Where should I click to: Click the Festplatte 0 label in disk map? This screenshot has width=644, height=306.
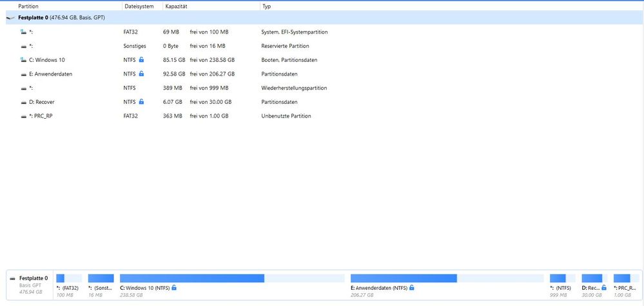33,278
